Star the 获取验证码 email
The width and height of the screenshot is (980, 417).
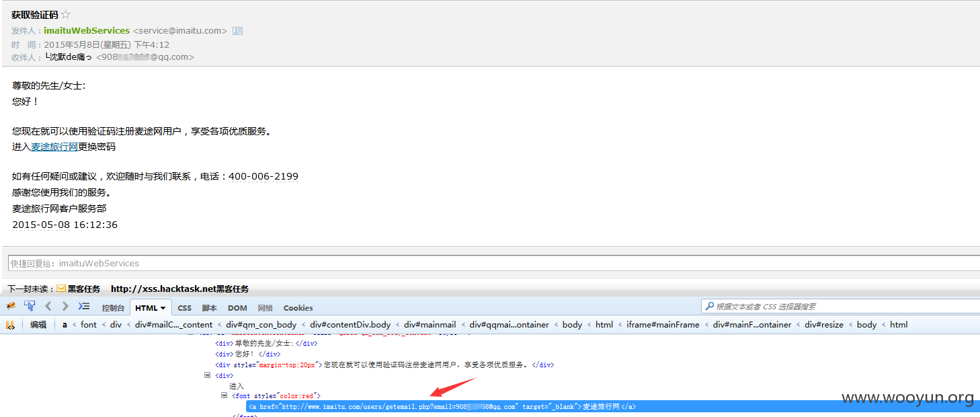(66, 15)
